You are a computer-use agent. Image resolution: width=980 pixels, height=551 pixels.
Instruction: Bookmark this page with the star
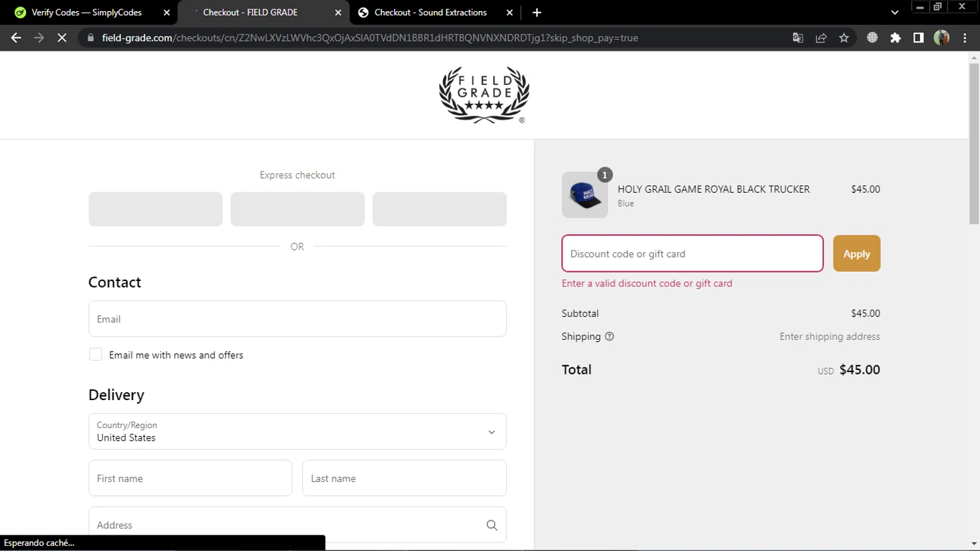[844, 38]
